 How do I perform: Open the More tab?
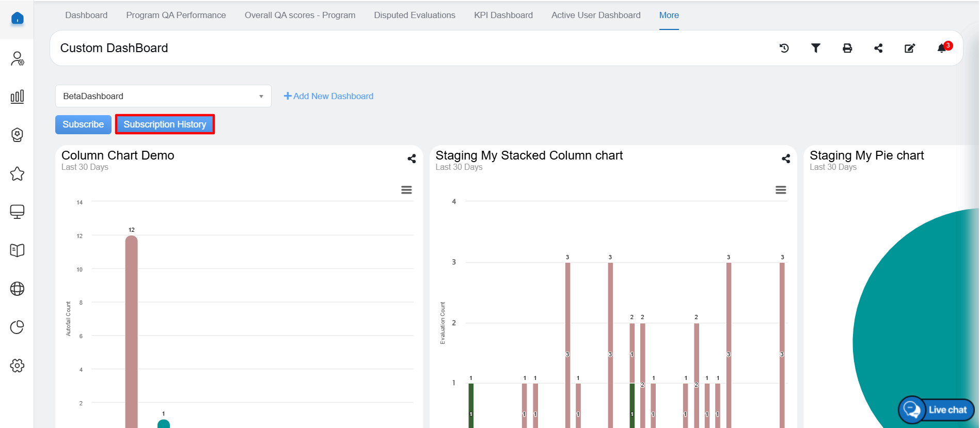pyautogui.click(x=669, y=15)
